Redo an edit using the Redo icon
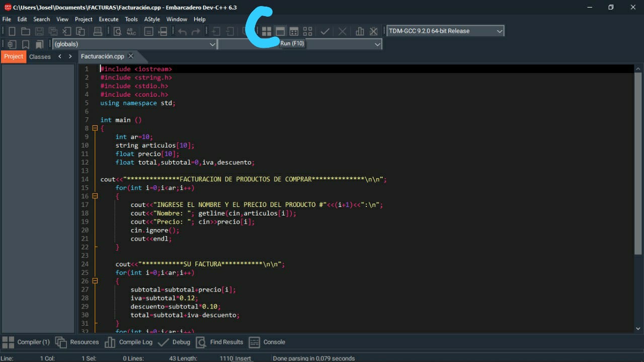Screen dimensions: 644x362 [x=195, y=31]
